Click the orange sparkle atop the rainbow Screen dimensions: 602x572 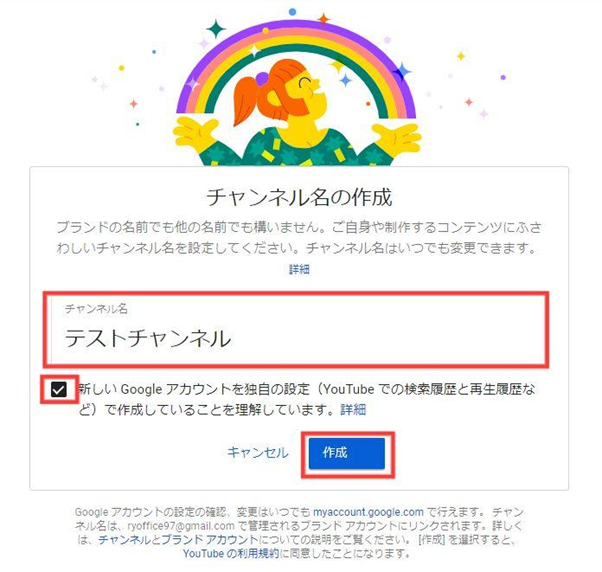324,18
